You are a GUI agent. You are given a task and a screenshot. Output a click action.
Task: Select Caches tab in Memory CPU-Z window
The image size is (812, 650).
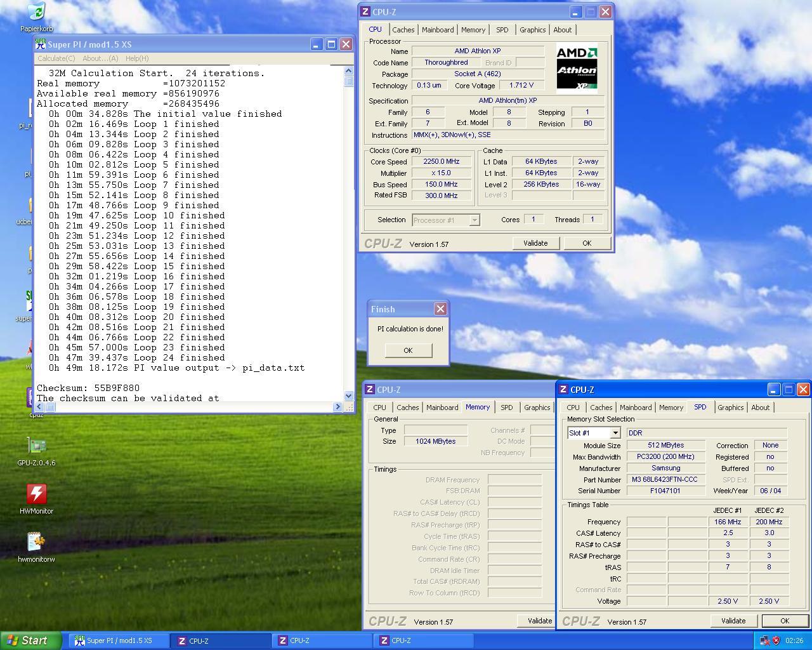coord(407,408)
